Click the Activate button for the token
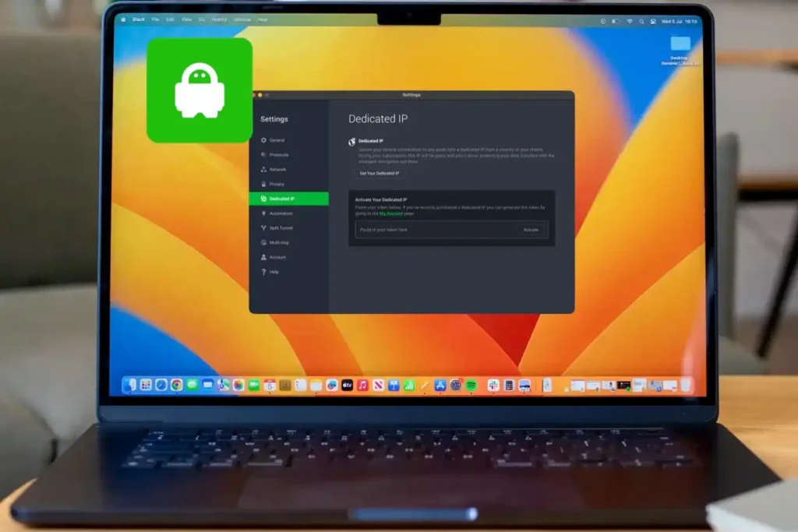Screen dimensions: 798x532 coord(531,230)
